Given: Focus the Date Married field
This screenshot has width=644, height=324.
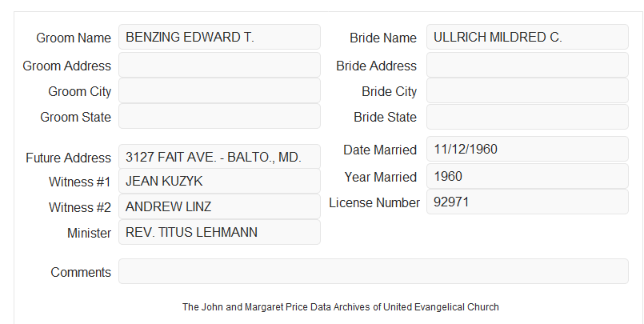Looking at the screenshot, I should click(527, 149).
